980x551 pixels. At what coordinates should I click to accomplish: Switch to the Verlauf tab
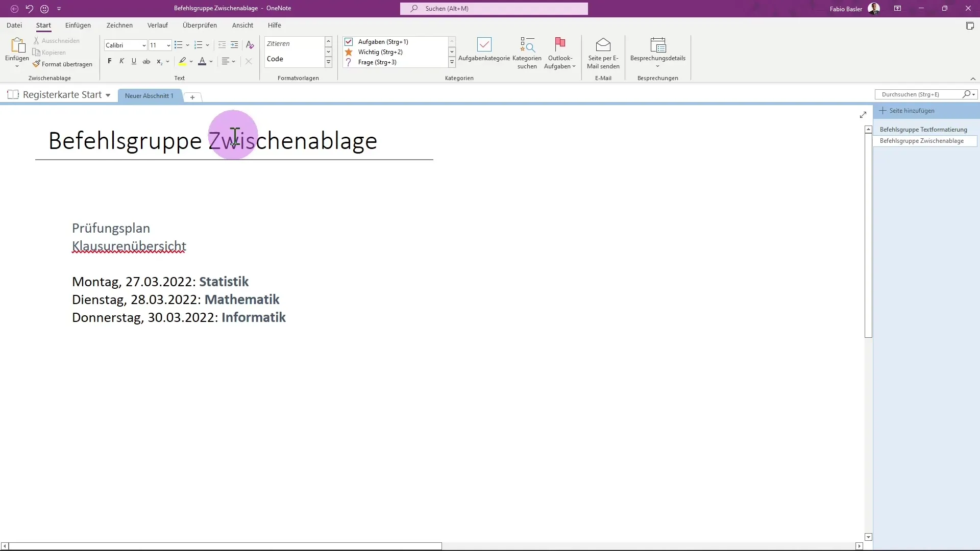[158, 25]
